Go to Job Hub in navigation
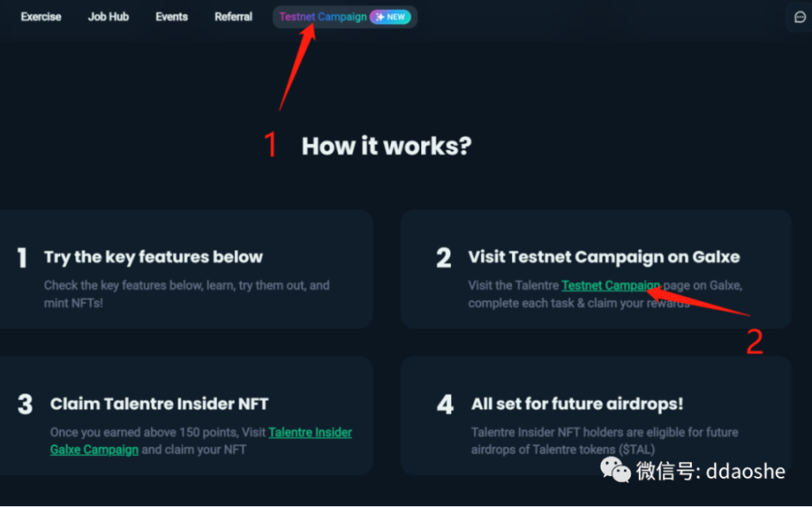The image size is (812, 507). tap(109, 17)
